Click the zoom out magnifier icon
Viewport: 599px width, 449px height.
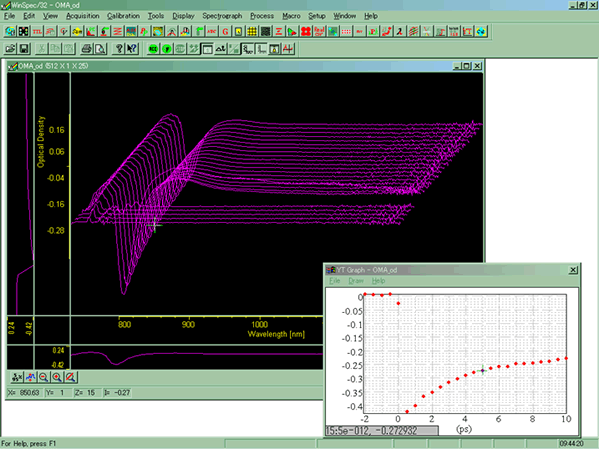44,378
